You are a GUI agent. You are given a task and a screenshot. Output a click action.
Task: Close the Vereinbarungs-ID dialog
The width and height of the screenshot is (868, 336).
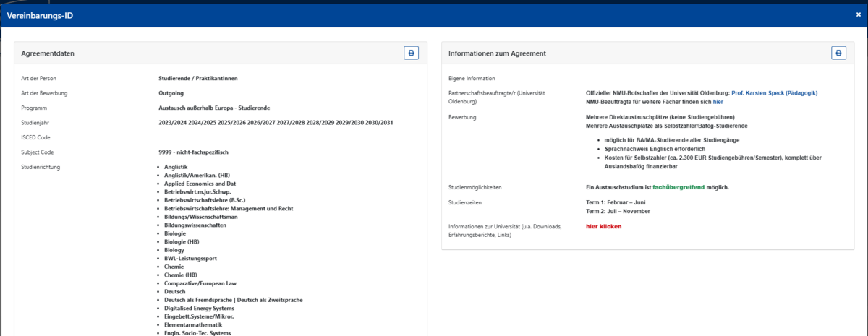pos(858,14)
